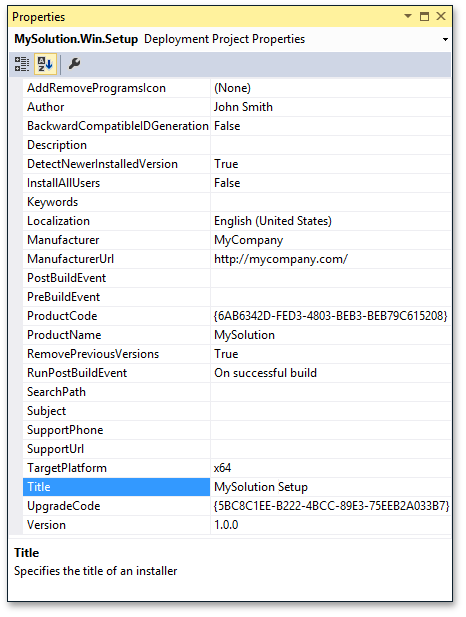Maximize the Properties panel

point(424,16)
